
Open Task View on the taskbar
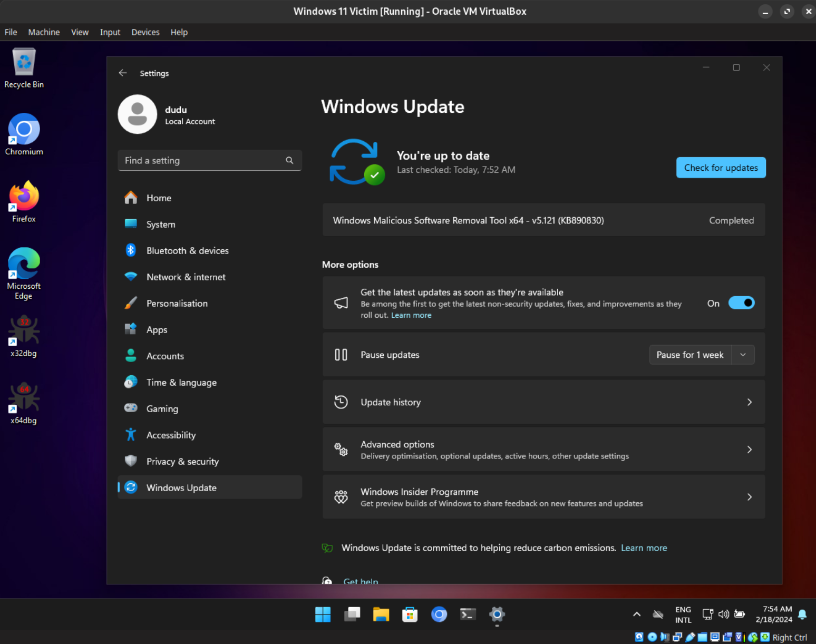352,614
